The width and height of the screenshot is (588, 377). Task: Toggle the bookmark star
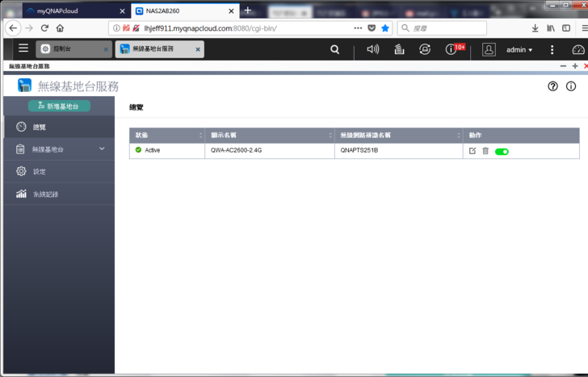tap(385, 28)
